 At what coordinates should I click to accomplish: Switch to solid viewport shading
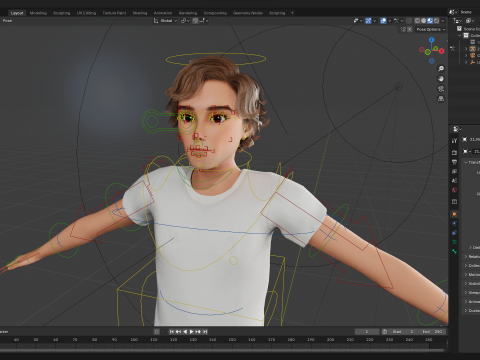[x=424, y=21]
